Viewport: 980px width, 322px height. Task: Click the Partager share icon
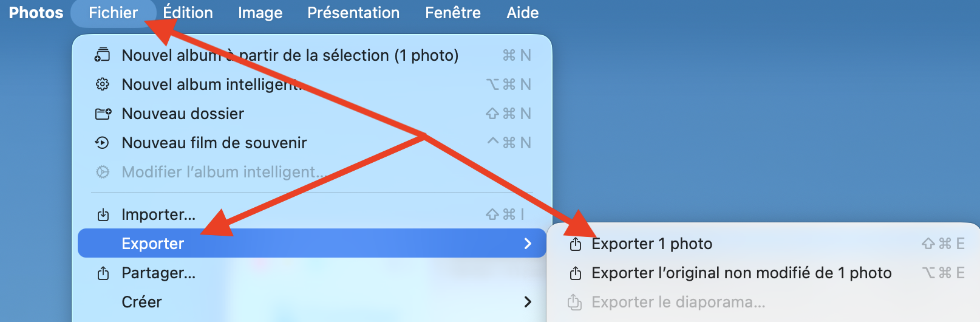(103, 273)
